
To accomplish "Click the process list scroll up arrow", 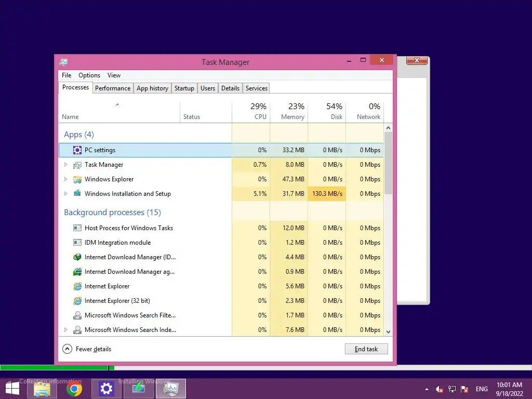I will pyautogui.click(x=389, y=128).
